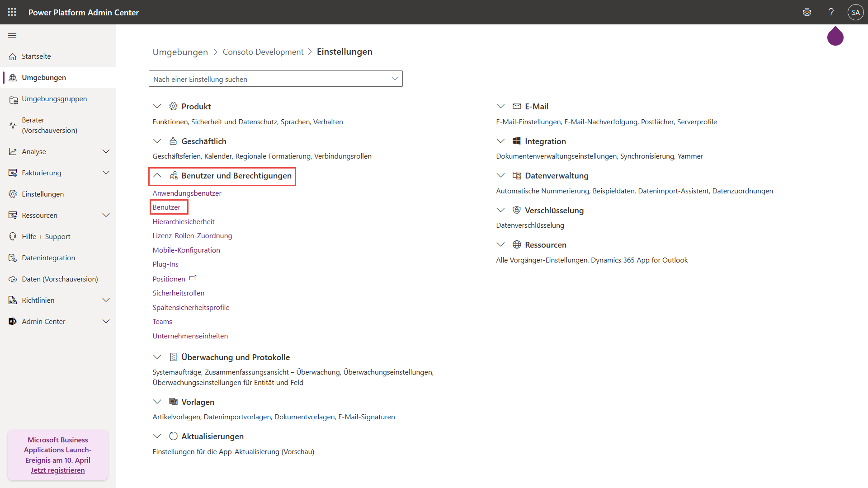Open the Lizenz-Rollen-Zuordnung link
868x488 pixels.
click(192, 235)
